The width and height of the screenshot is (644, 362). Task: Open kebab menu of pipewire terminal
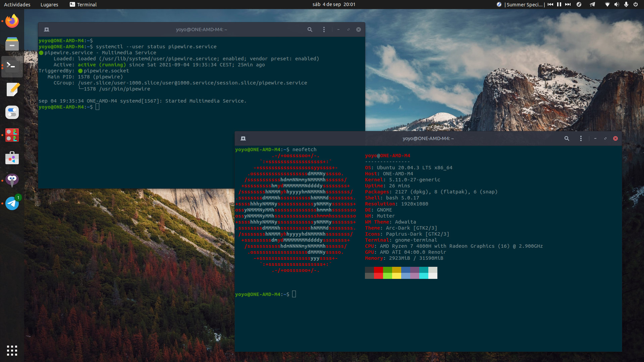324,29
